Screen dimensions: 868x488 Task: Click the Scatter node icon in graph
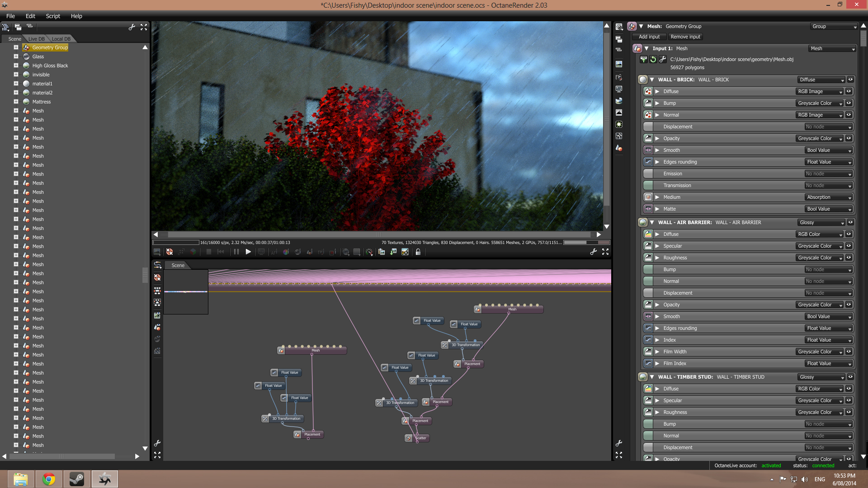point(409,438)
